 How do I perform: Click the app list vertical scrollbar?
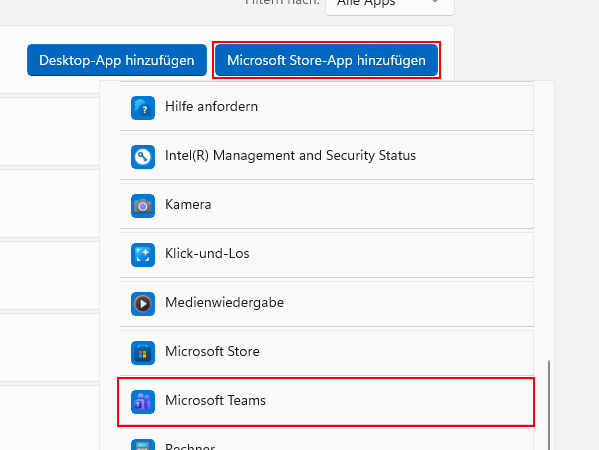(549, 405)
